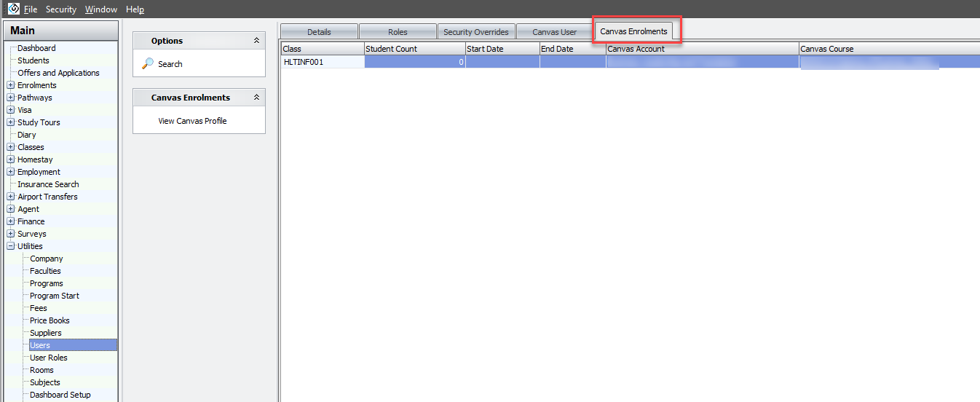Select Dashboard in the Main tree
The height and width of the screenshot is (402, 980).
click(x=36, y=48)
